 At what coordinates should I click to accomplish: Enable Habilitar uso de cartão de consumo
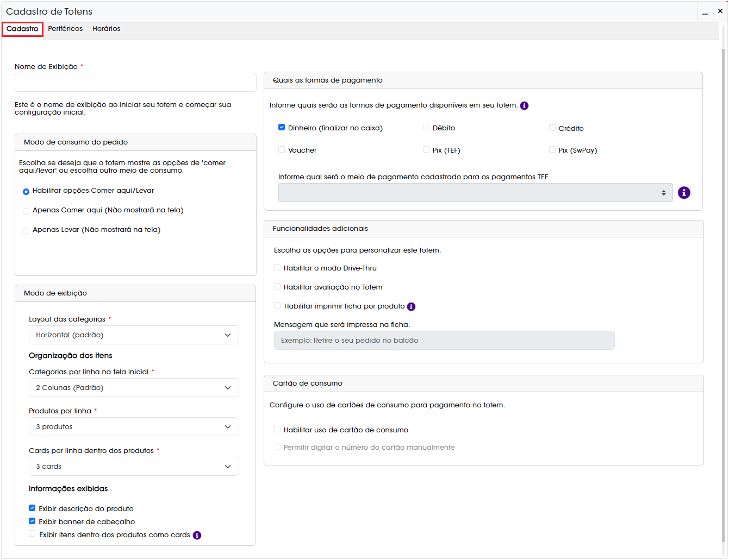[x=277, y=430]
